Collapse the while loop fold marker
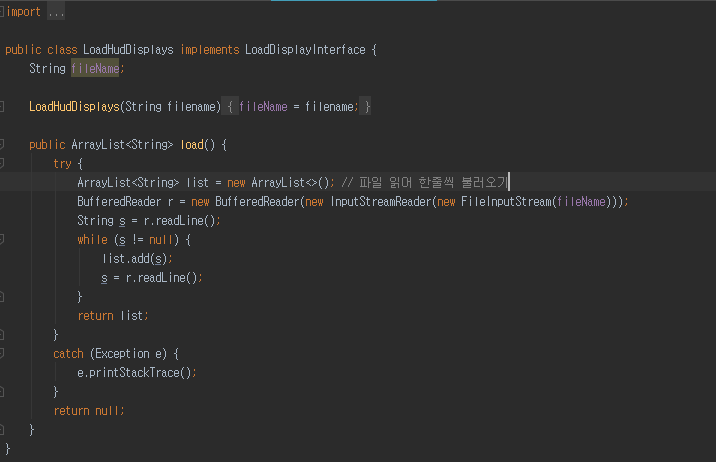Viewport: 716px width, 462px height. 2,239
